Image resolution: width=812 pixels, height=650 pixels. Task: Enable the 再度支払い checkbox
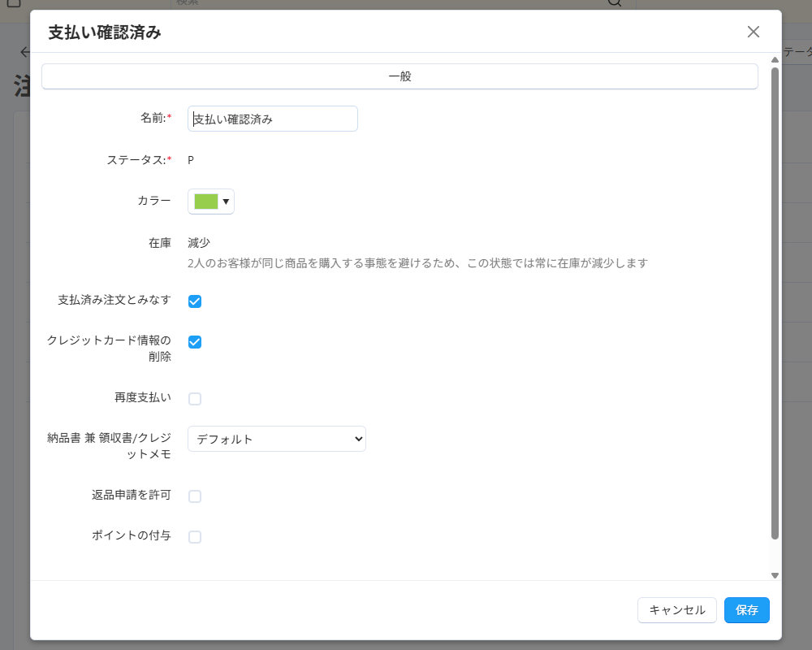[195, 398]
